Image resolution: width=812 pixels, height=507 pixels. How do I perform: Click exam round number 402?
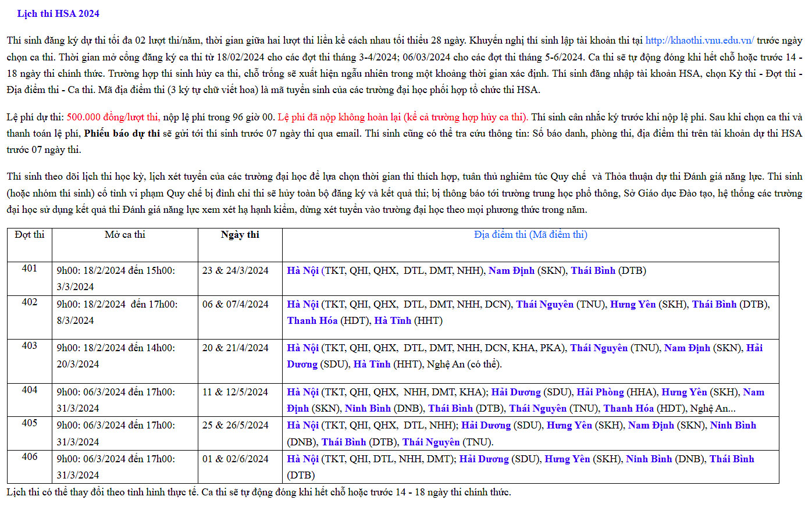pos(30,302)
